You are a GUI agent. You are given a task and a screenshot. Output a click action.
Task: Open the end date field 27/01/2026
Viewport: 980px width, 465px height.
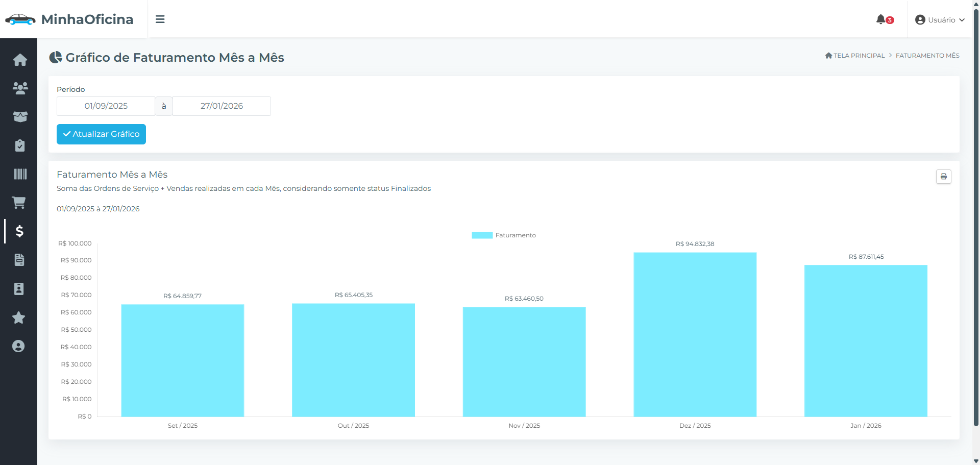pyautogui.click(x=222, y=106)
